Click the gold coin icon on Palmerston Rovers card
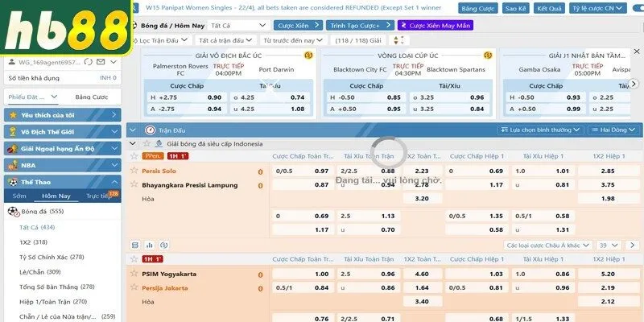 pos(308,55)
